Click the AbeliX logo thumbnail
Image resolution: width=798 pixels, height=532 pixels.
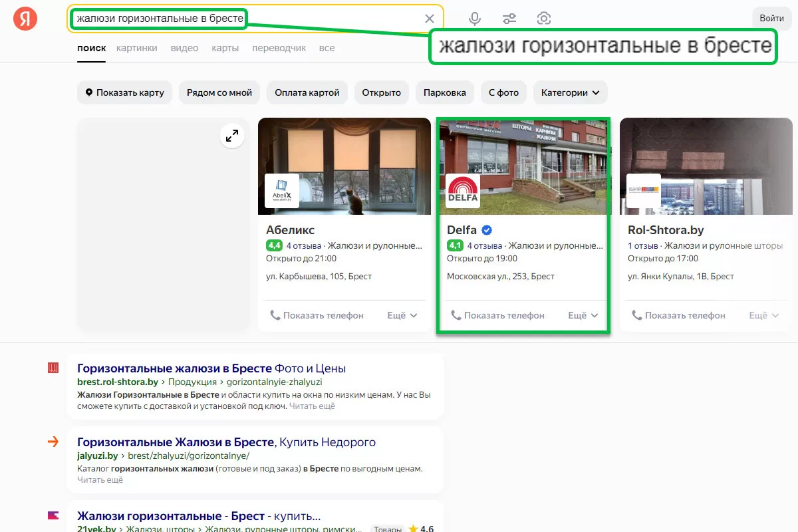pos(282,192)
